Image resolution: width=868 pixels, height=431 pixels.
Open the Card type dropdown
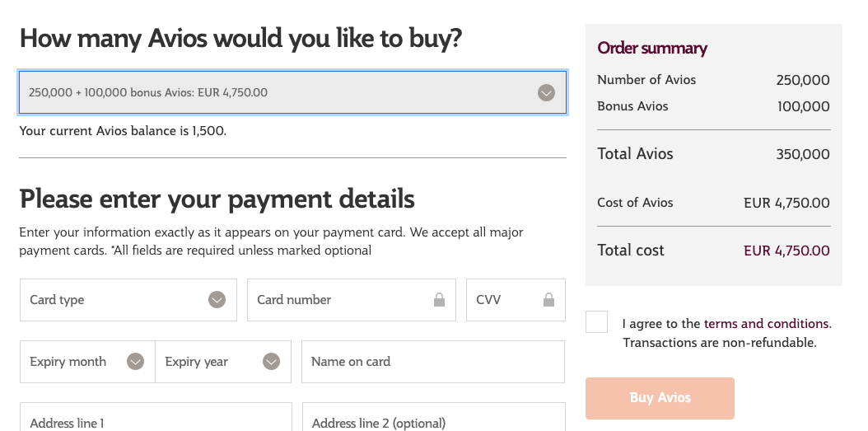(128, 300)
